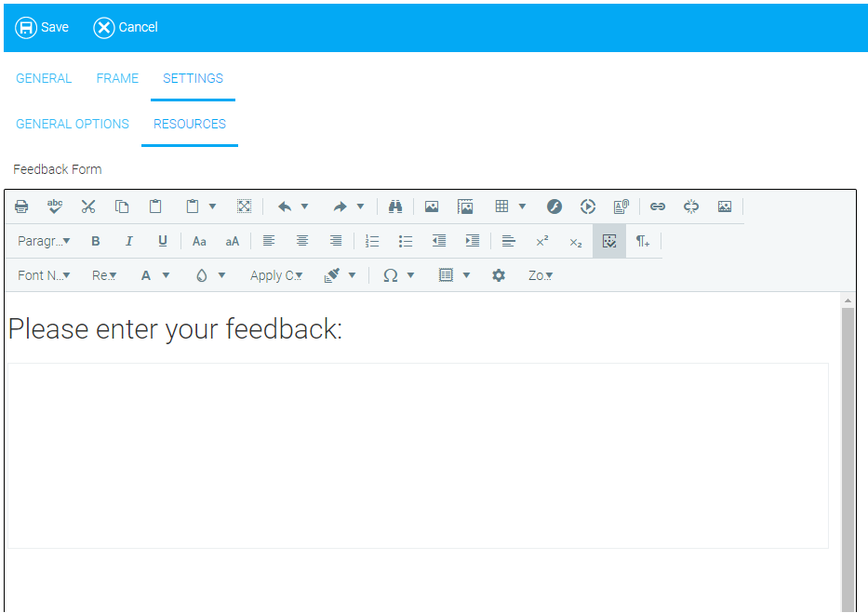
Task: Apply superscript formatting
Action: click(542, 241)
